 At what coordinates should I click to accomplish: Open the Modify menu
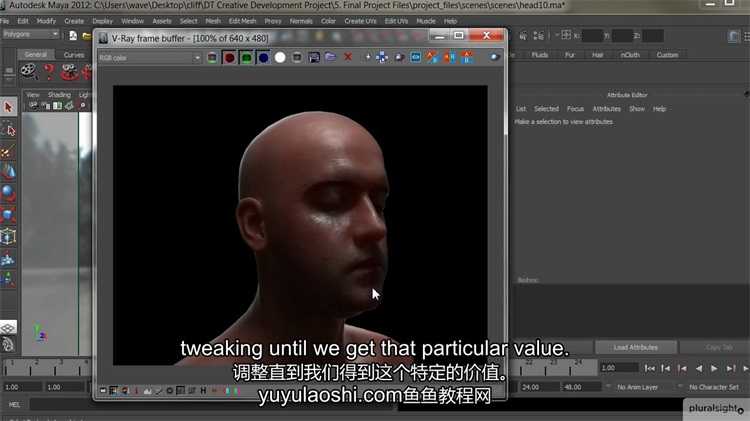46,21
